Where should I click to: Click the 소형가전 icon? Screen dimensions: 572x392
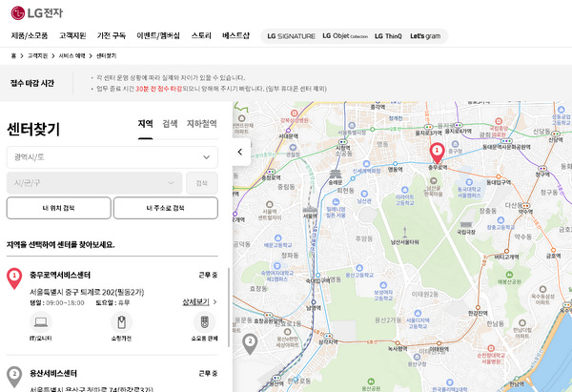click(121, 322)
